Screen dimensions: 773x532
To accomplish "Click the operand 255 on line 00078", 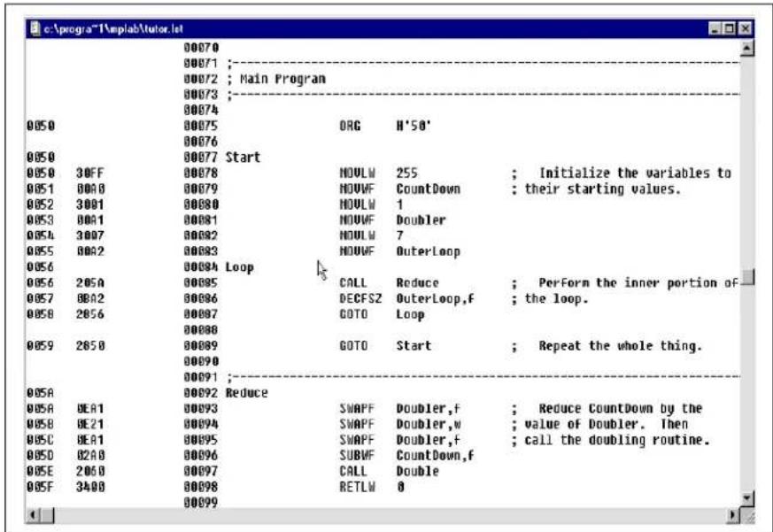I will point(406,173).
